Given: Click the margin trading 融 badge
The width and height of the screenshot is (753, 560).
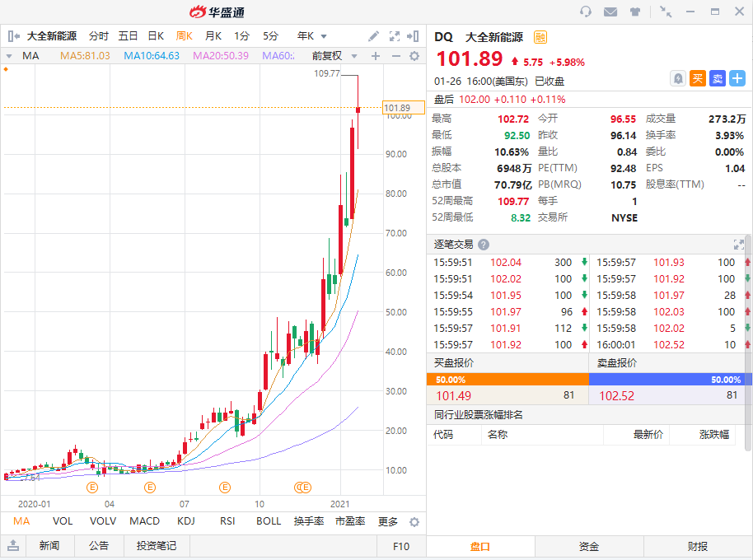Looking at the screenshot, I should (540, 37).
